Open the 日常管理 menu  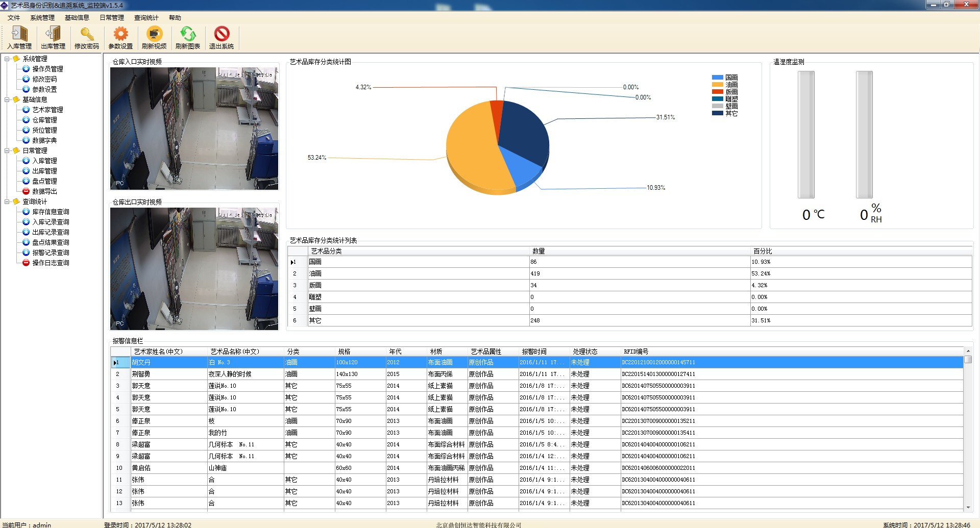tap(111, 18)
